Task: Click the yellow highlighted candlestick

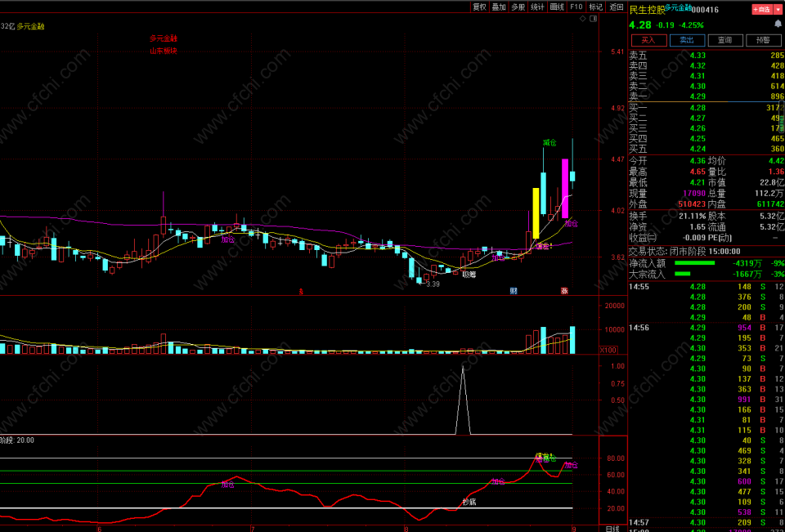Action: click(x=536, y=213)
